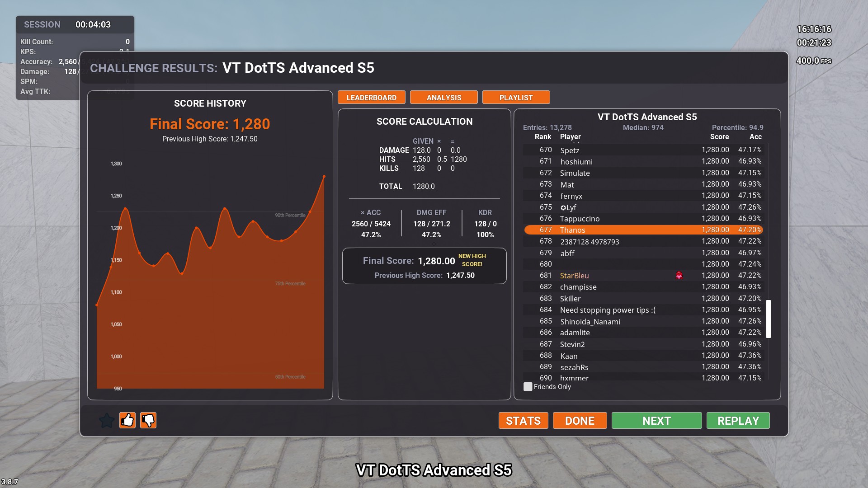Click the favorite star icon

pyautogui.click(x=107, y=421)
